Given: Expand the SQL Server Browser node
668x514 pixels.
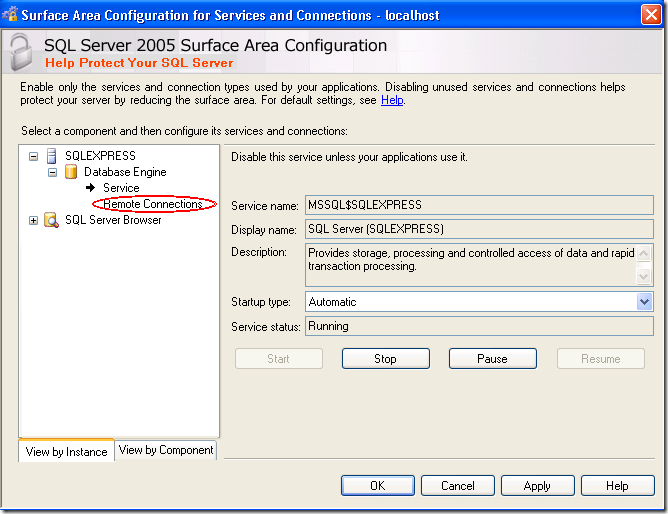Looking at the screenshot, I should pyautogui.click(x=33, y=220).
